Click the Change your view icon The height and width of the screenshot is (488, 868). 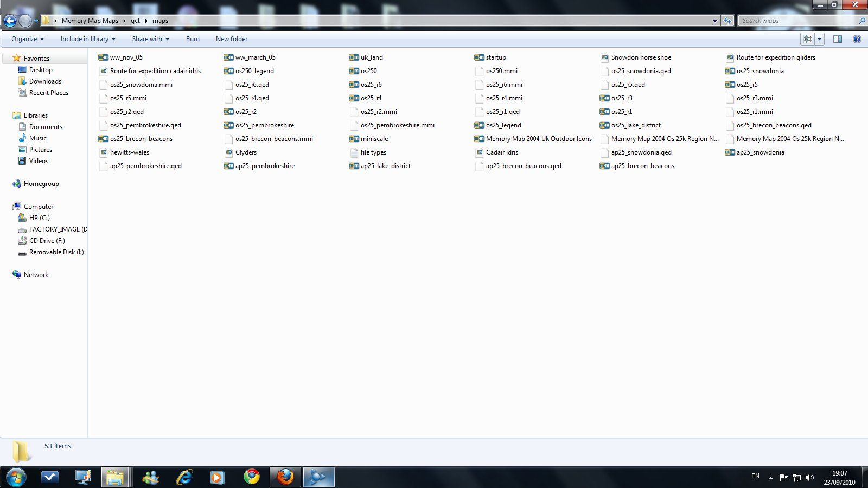(808, 39)
